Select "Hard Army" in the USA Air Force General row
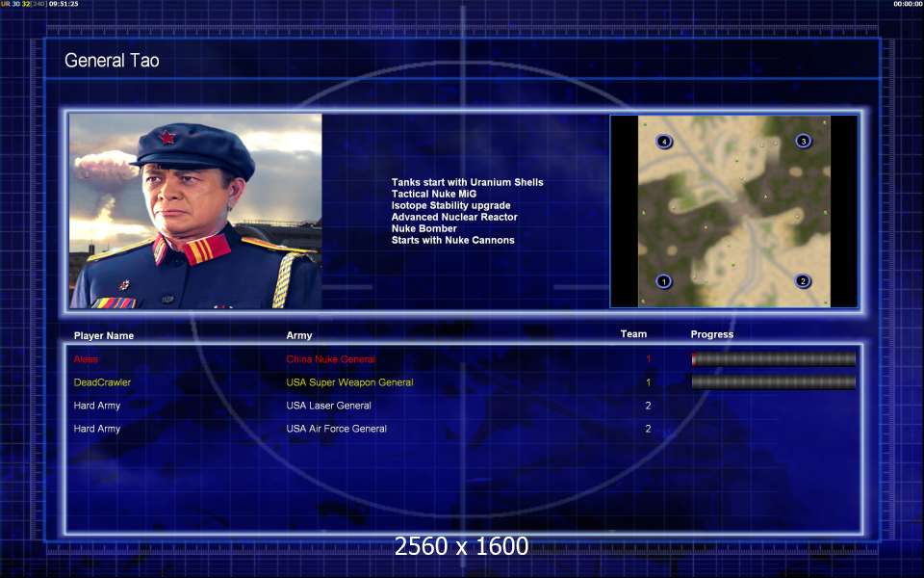Screen dimensions: 924x578 (x=96, y=429)
